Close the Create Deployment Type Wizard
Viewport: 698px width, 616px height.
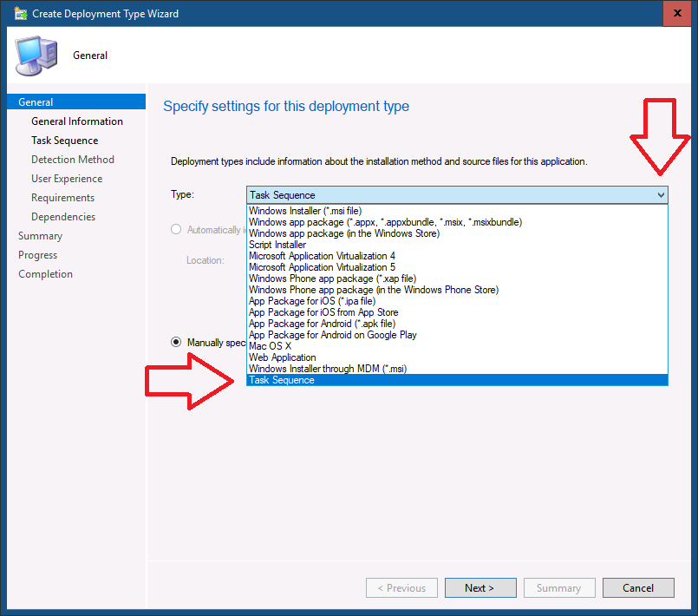676,13
